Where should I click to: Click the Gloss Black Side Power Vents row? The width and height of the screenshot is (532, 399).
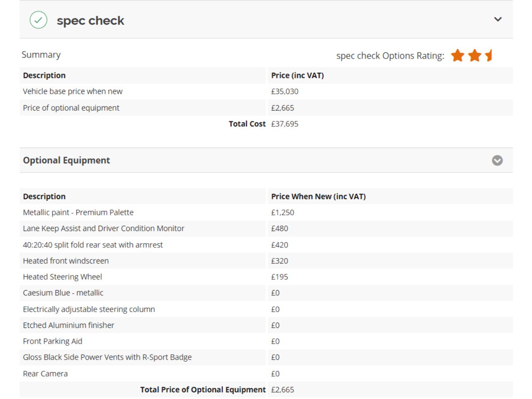[266, 357]
